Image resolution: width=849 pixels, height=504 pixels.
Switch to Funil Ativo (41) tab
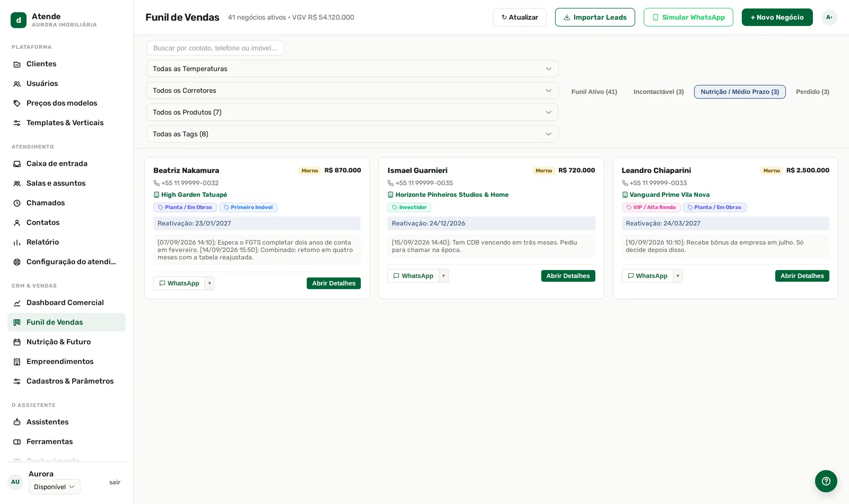[594, 92]
